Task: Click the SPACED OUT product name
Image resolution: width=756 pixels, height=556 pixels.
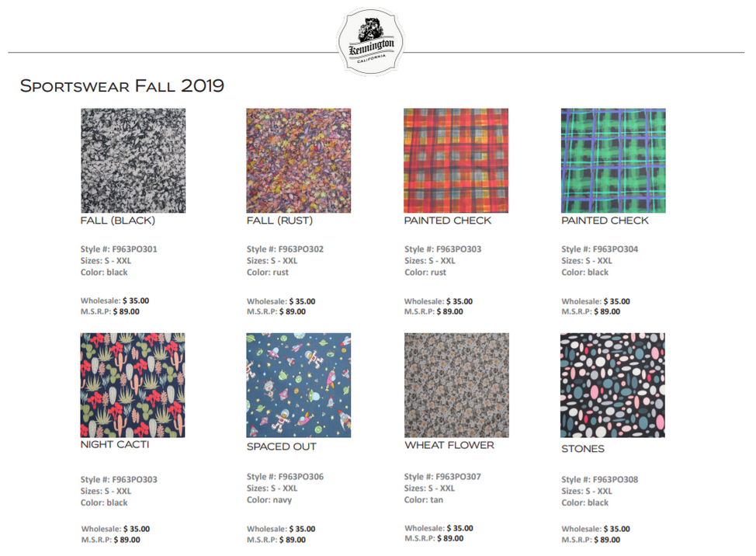Action: tap(282, 447)
